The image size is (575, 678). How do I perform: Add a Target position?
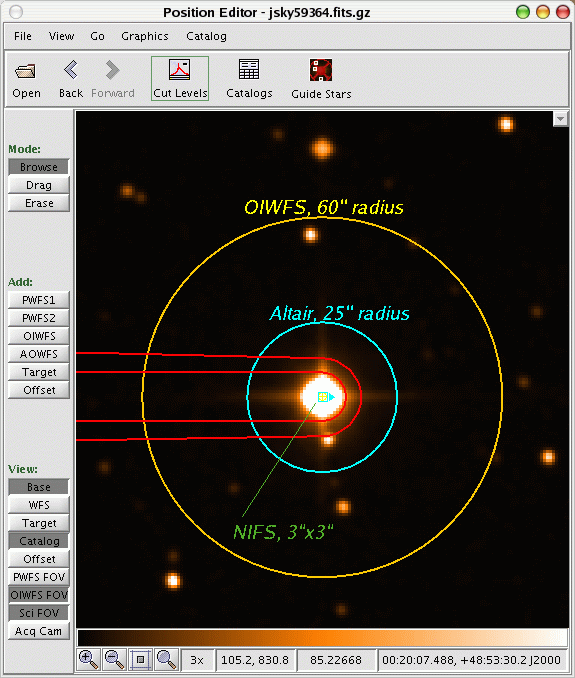pyautogui.click(x=38, y=372)
